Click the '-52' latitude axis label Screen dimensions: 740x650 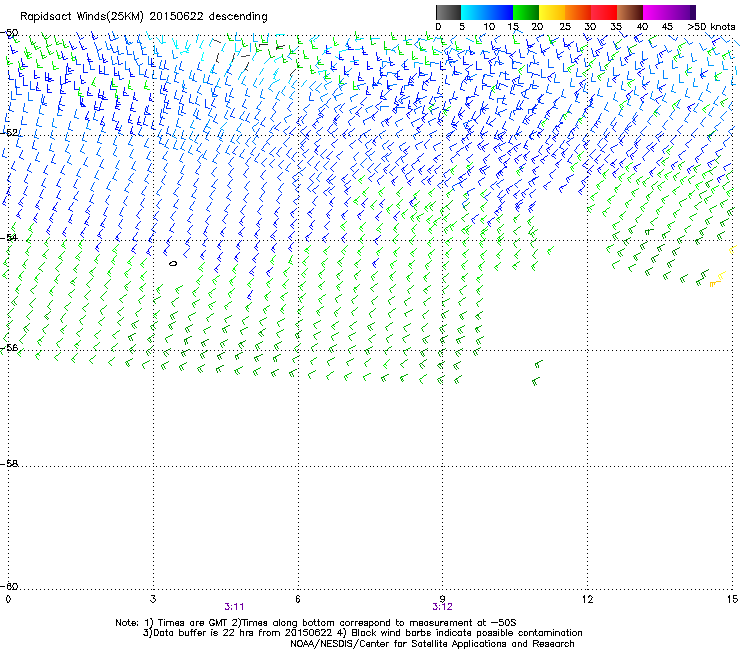click(x=9, y=133)
